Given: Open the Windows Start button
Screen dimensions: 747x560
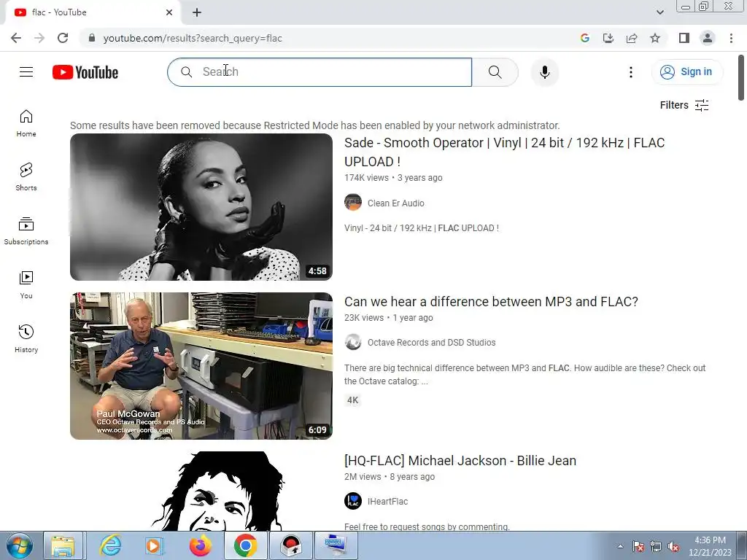Looking at the screenshot, I should (20, 545).
